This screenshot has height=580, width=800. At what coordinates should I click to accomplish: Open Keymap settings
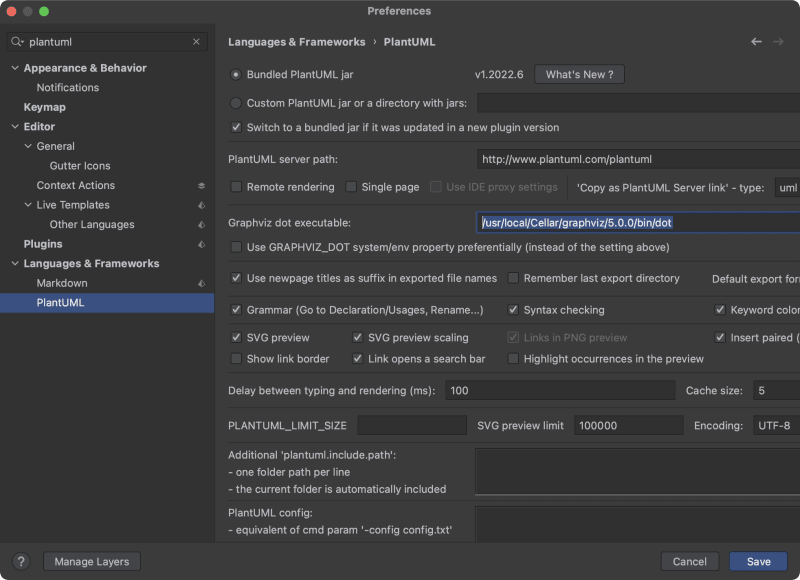[44, 107]
